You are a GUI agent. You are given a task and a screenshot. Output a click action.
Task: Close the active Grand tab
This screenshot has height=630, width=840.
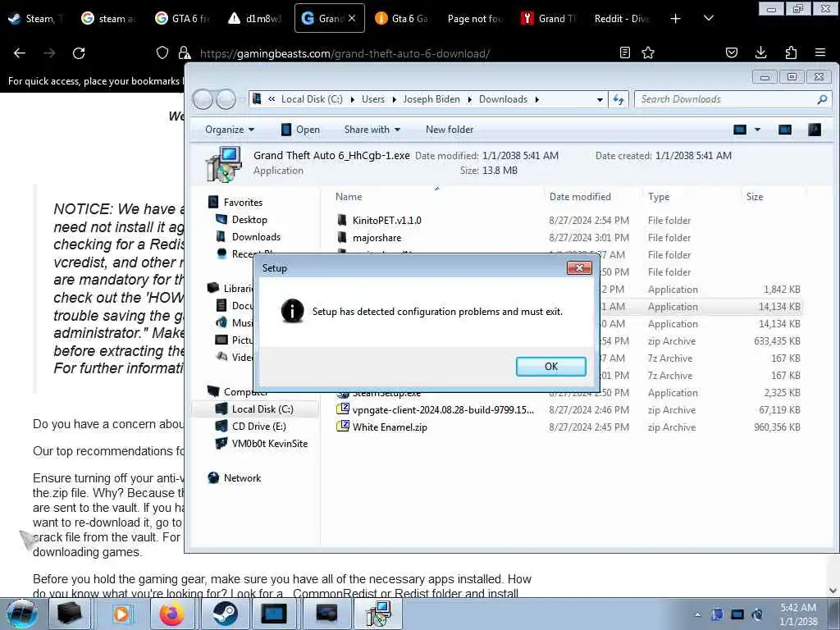(352, 18)
